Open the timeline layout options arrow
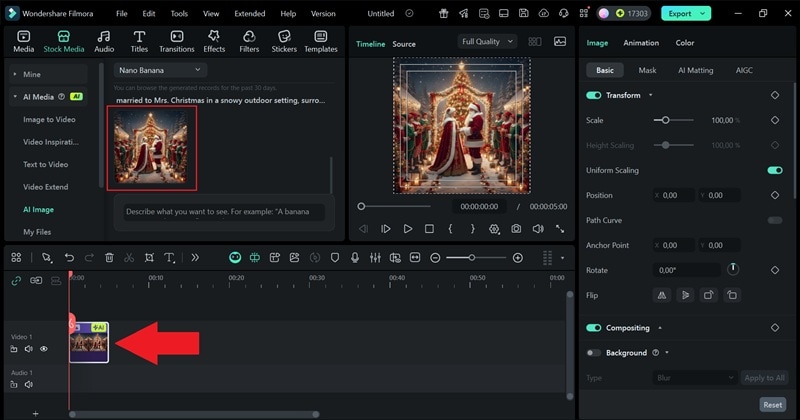Viewport: 800px width, 420px height. [562, 258]
